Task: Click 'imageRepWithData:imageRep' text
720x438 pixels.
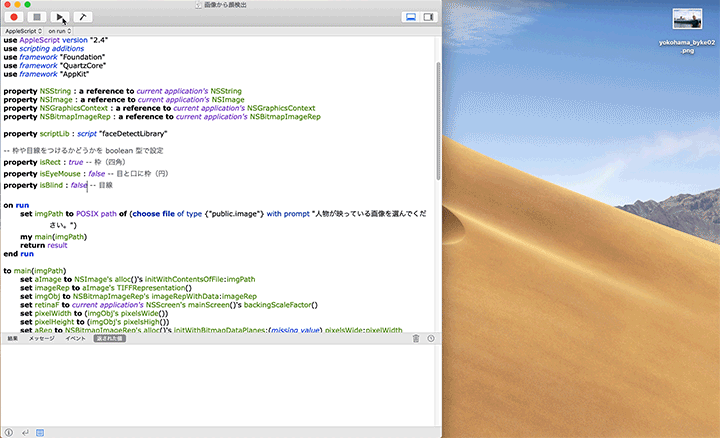Action: pyautogui.click(x=204, y=296)
